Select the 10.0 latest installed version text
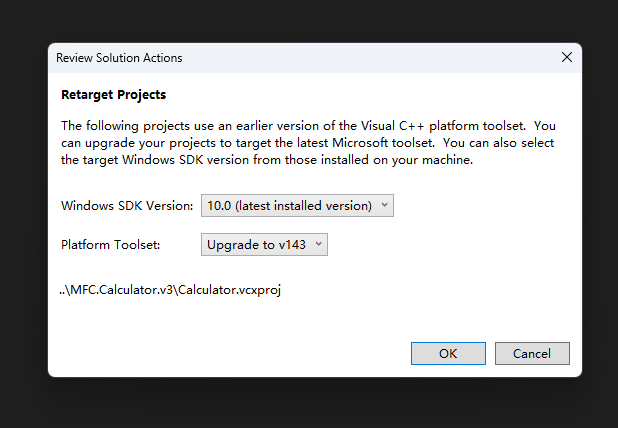Viewport: 618px width, 428px height. tap(288, 206)
